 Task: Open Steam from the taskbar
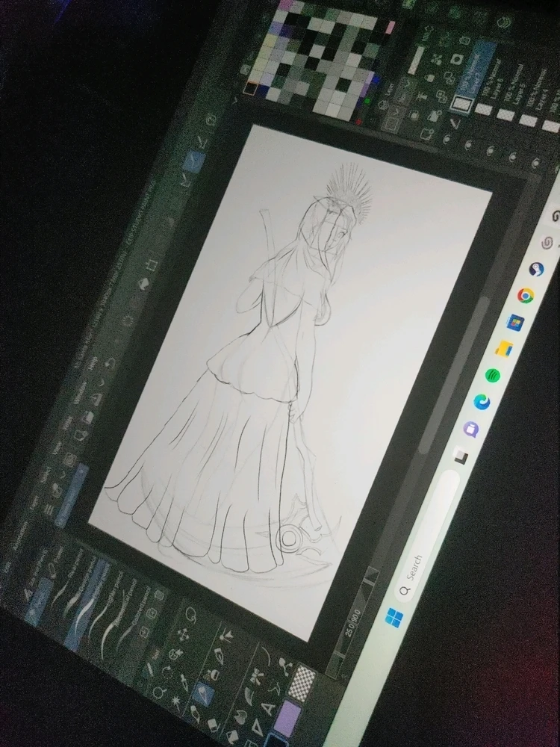pos(536,270)
